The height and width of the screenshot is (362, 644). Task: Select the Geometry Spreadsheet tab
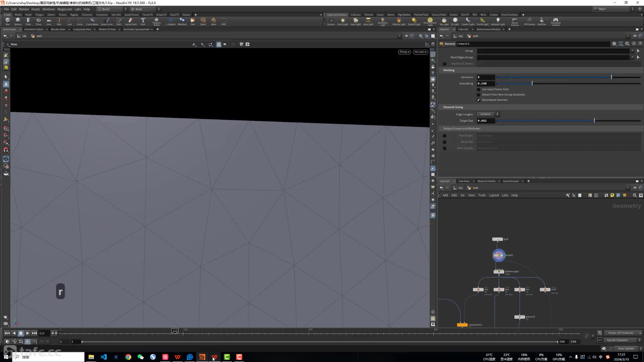point(136,29)
